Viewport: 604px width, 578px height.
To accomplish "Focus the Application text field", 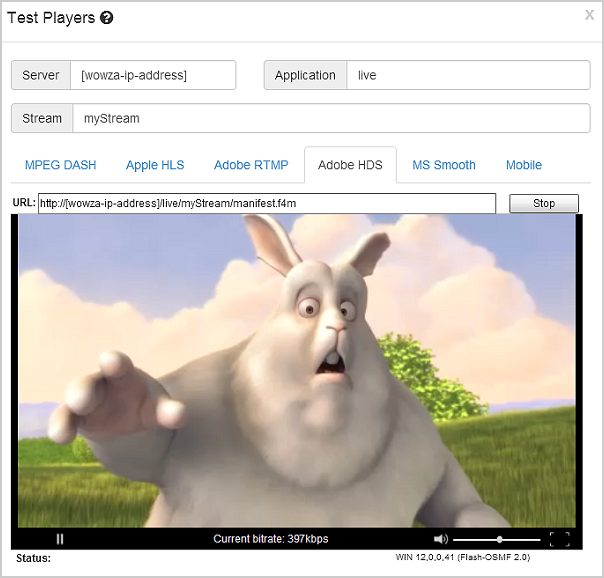I will pyautogui.click(x=468, y=75).
